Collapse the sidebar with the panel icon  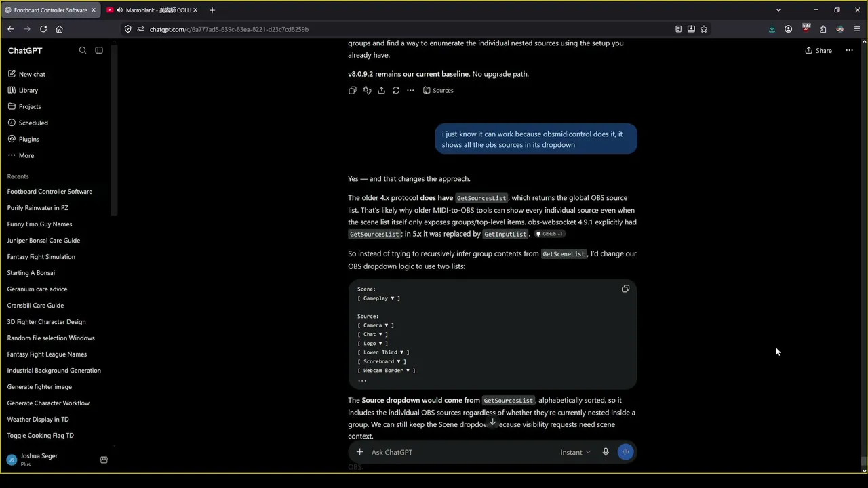pyautogui.click(x=99, y=50)
